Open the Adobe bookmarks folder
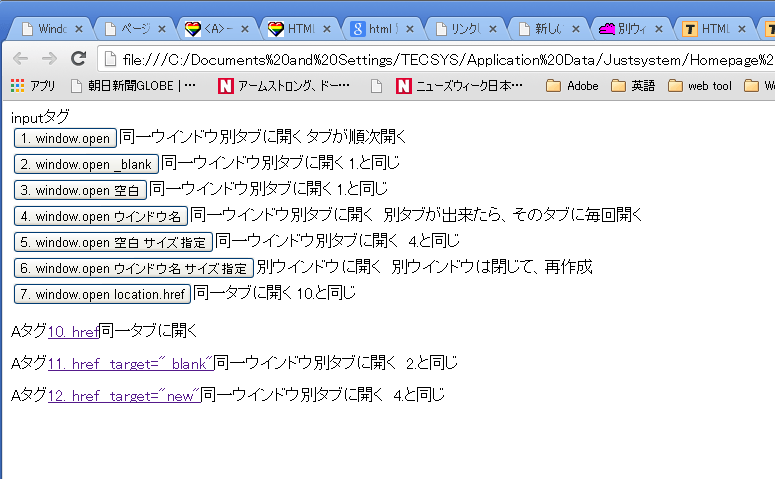This screenshot has width=775, height=479. pos(572,86)
